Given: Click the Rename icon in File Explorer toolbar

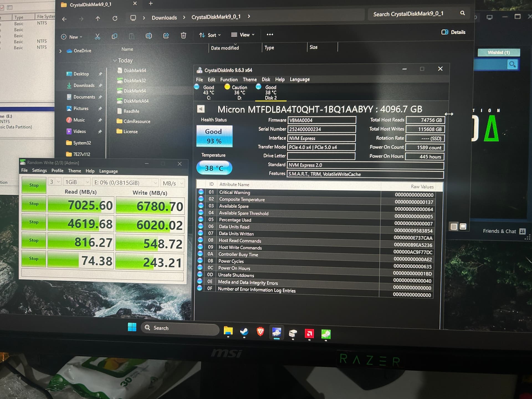Looking at the screenshot, I should (149, 36).
